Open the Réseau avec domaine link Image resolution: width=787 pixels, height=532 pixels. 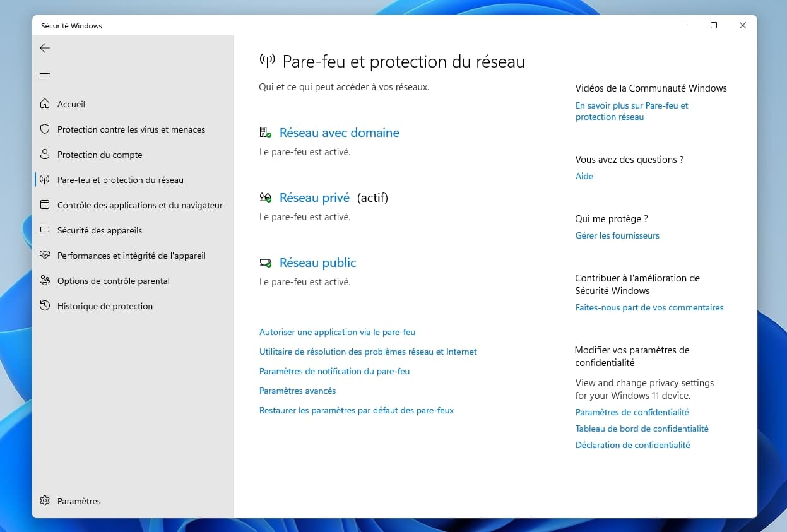click(340, 133)
